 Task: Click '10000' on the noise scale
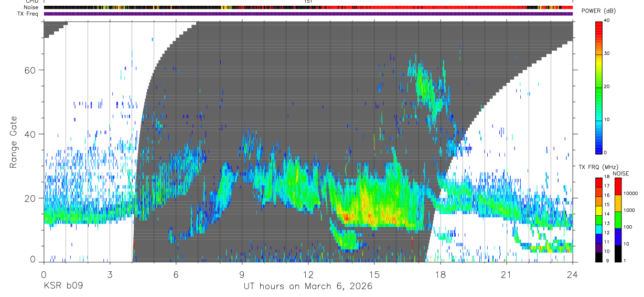pyautogui.click(x=630, y=193)
